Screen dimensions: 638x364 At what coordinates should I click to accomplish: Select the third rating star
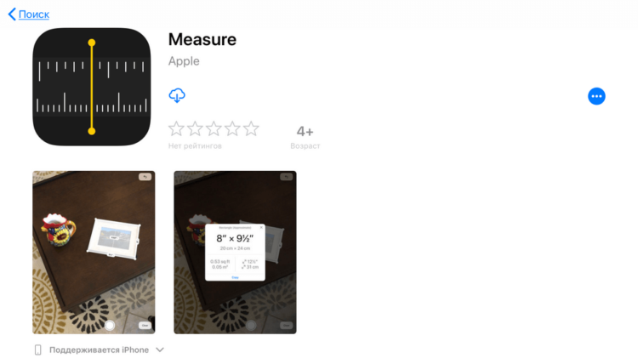214,128
